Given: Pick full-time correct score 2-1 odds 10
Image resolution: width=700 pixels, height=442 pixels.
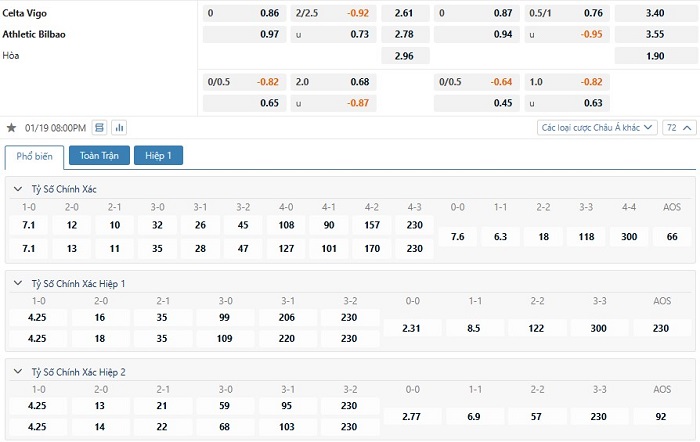Looking at the screenshot, I should click(115, 225).
